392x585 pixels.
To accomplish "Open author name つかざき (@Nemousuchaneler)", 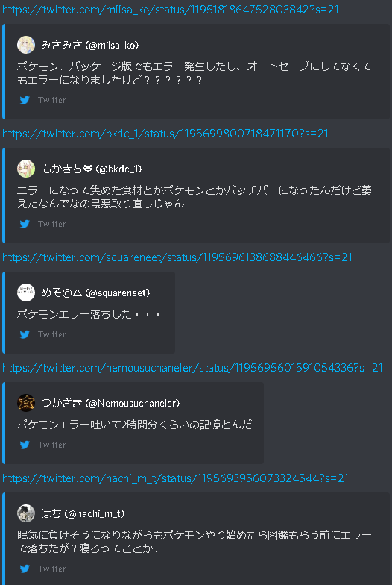I will tap(110, 403).
